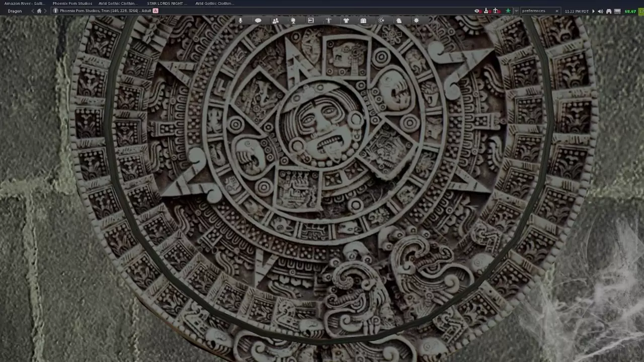
Task: Toggle the green favorite star
Action: click(508, 11)
